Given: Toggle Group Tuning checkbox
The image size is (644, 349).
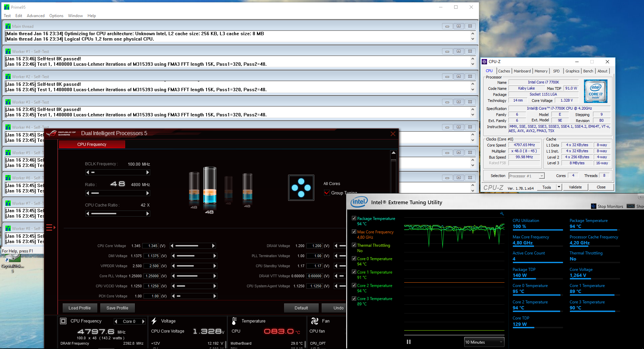Looking at the screenshot, I should coord(327,193).
